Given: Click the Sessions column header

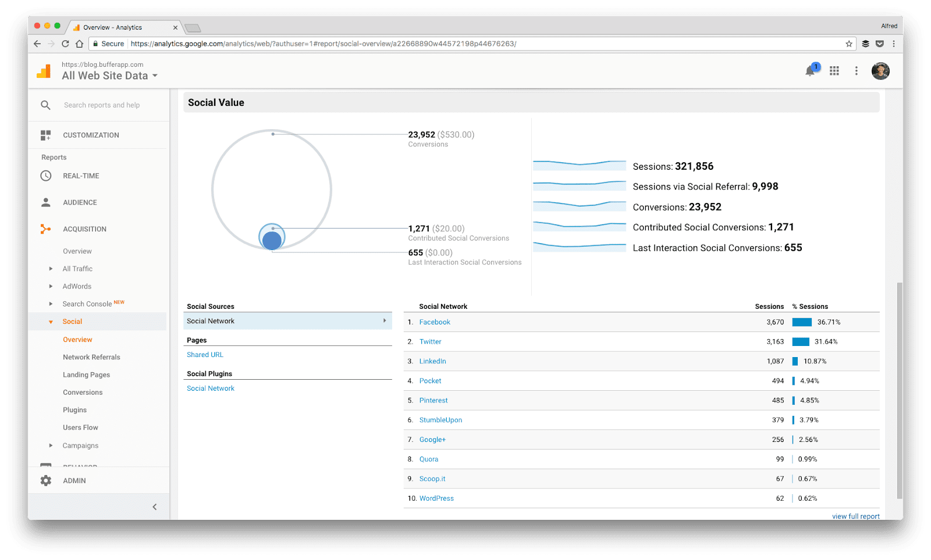Looking at the screenshot, I should 769,306.
